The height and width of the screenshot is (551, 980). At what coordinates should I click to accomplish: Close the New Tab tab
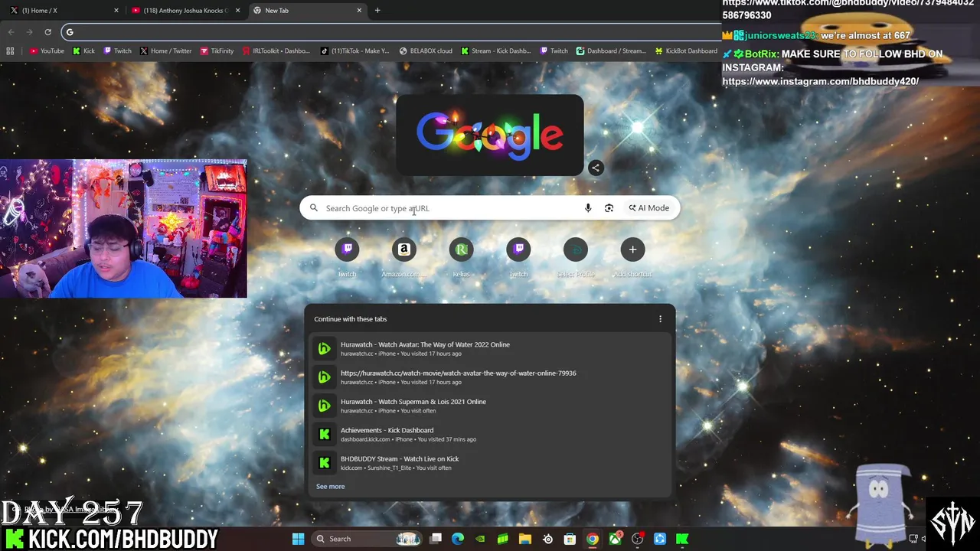(359, 10)
